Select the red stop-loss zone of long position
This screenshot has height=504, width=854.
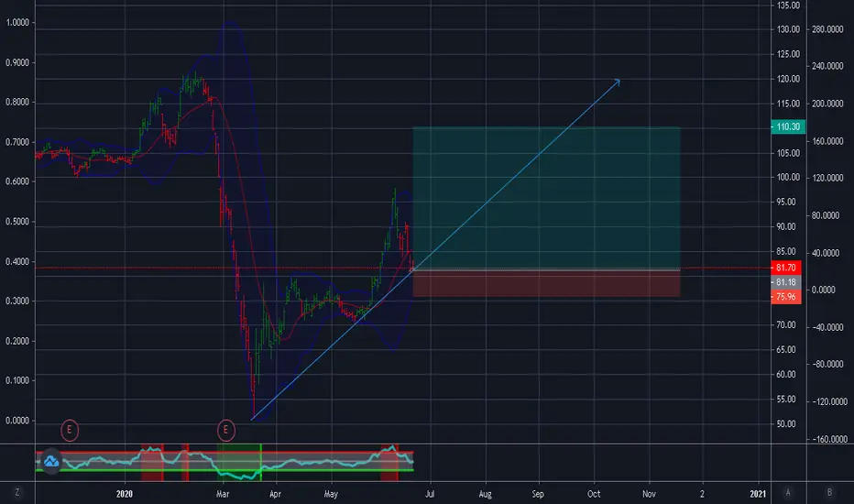pyautogui.click(x=546, y=283)
